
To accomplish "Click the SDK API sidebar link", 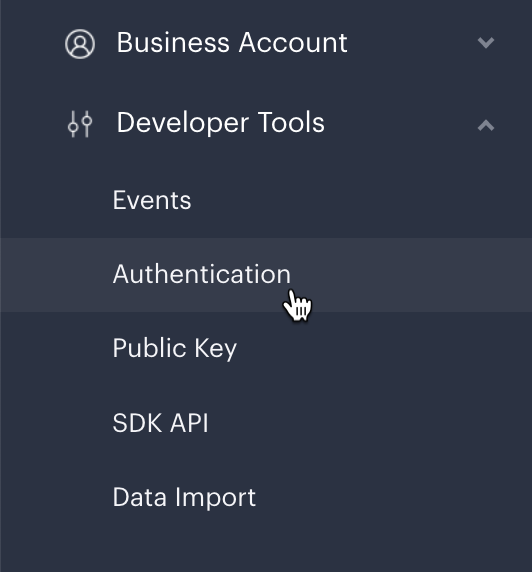I will [x=160, y=423].
